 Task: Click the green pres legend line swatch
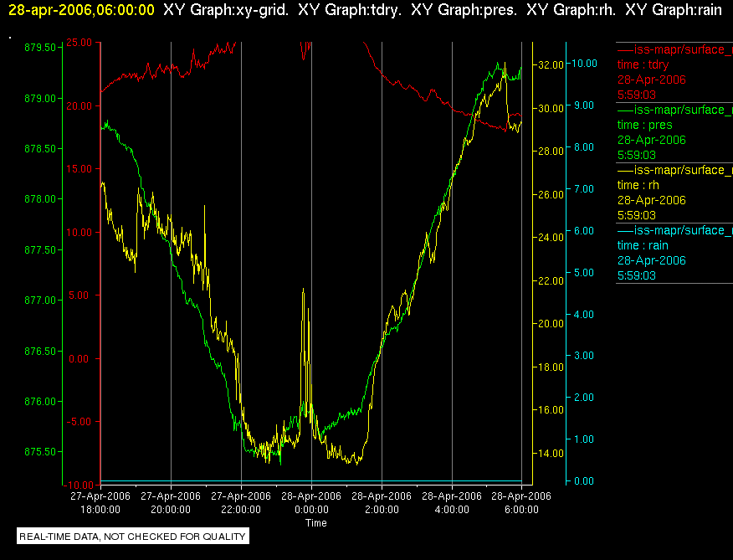[625, 110]
